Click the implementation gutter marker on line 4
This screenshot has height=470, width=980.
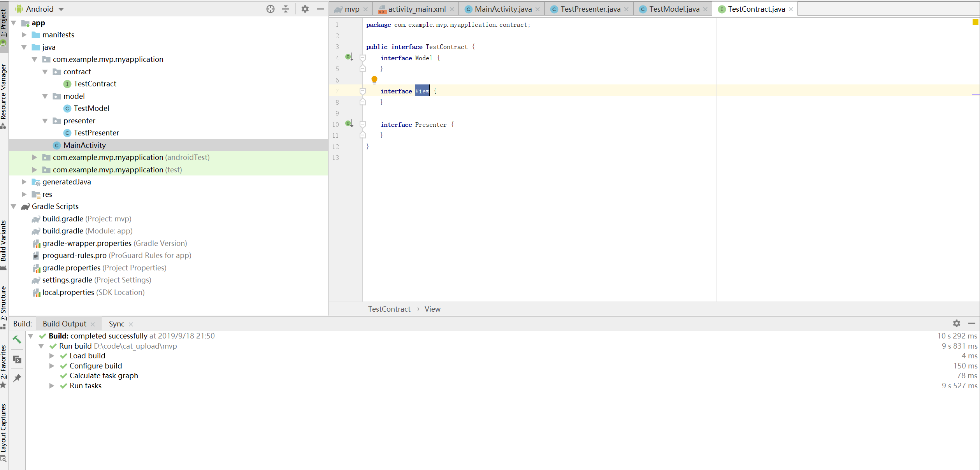348,56
